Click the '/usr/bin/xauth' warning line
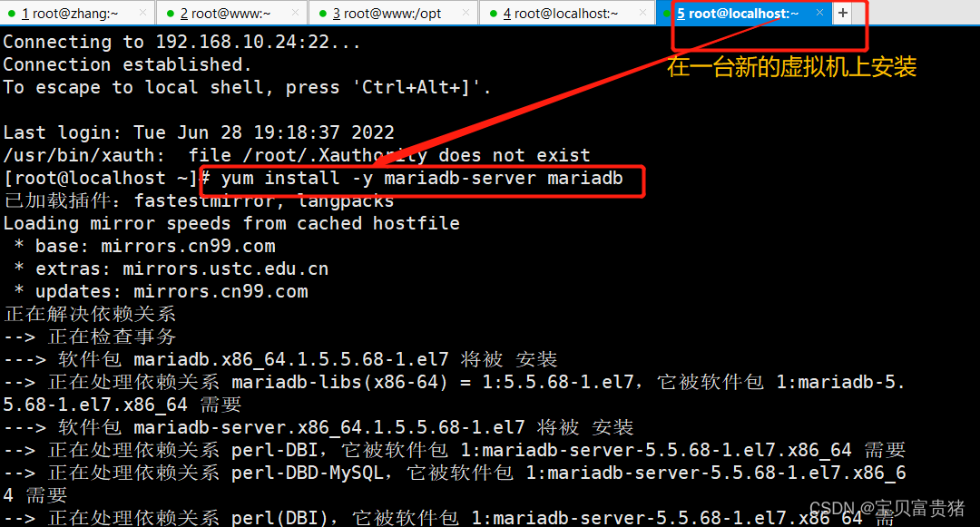The width and height of the screenshot is (980, 527). click(x=297, y=155)
